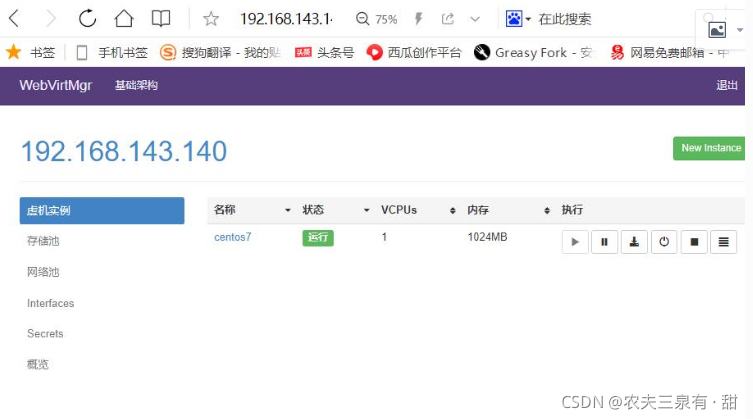Click the centos7 save/download icon button
Viewport: 753px width, 419px height.
pos(634,242)
